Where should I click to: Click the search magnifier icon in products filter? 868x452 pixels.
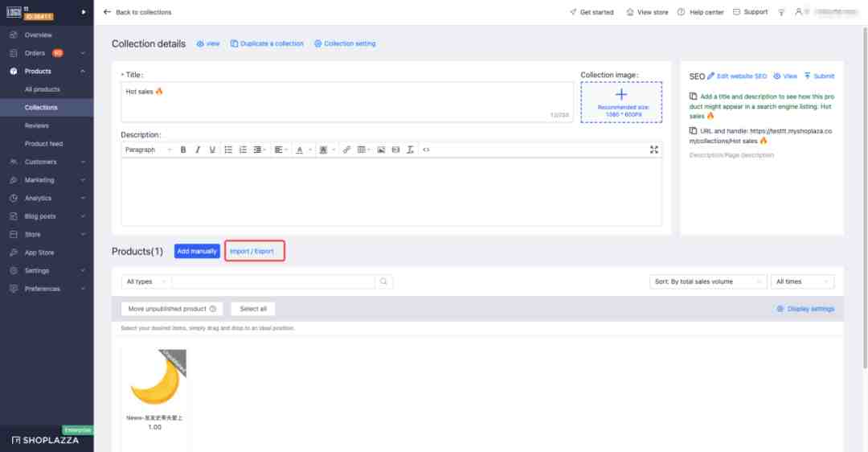(x=383, y=281)
